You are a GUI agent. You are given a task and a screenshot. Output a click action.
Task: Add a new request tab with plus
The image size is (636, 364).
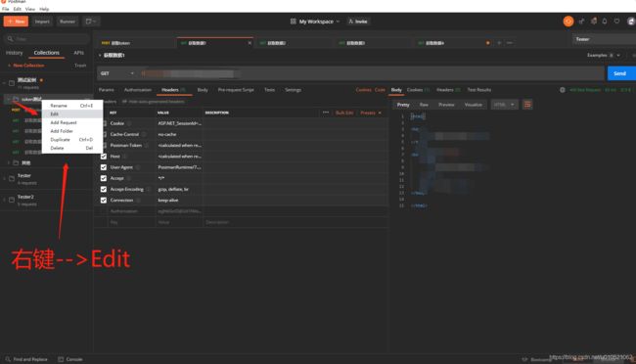tap(499, 43)
